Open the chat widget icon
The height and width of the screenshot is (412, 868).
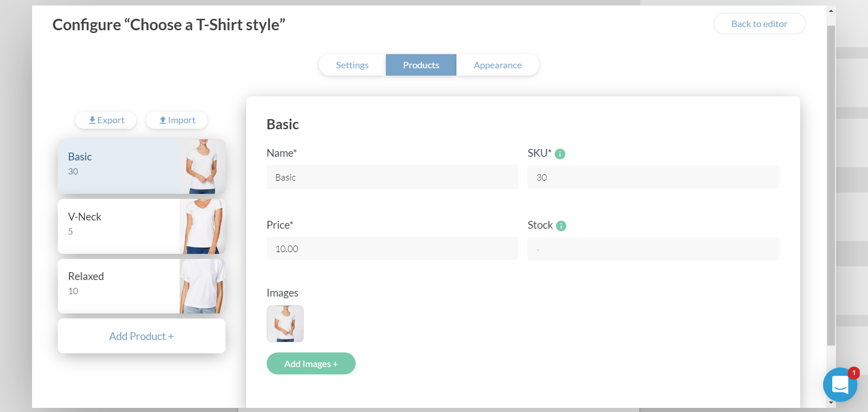(x=840, y=385)
